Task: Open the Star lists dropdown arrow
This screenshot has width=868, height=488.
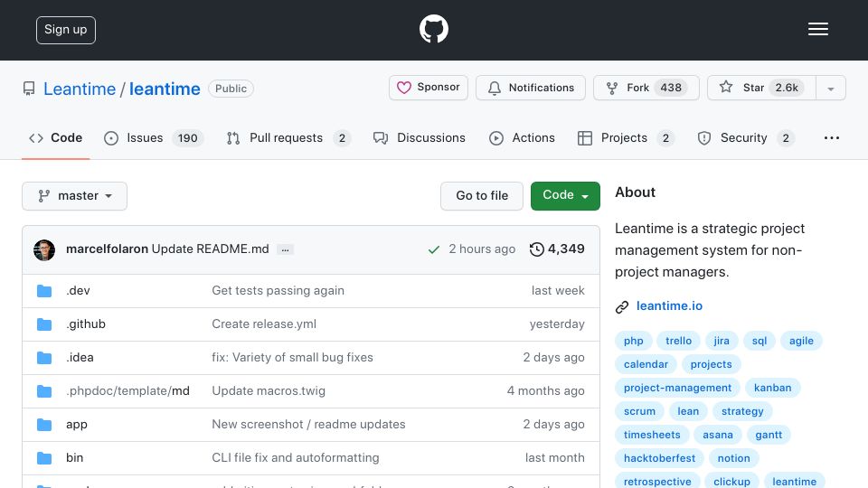Action: pyautogui.click(x=830, y=88)
